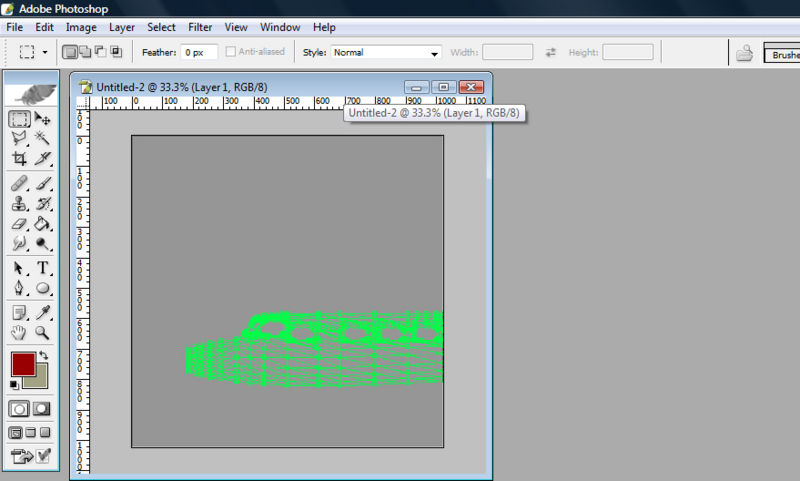Choose the Zoom tool
This screenshot has width=800, height=481.
43,333
